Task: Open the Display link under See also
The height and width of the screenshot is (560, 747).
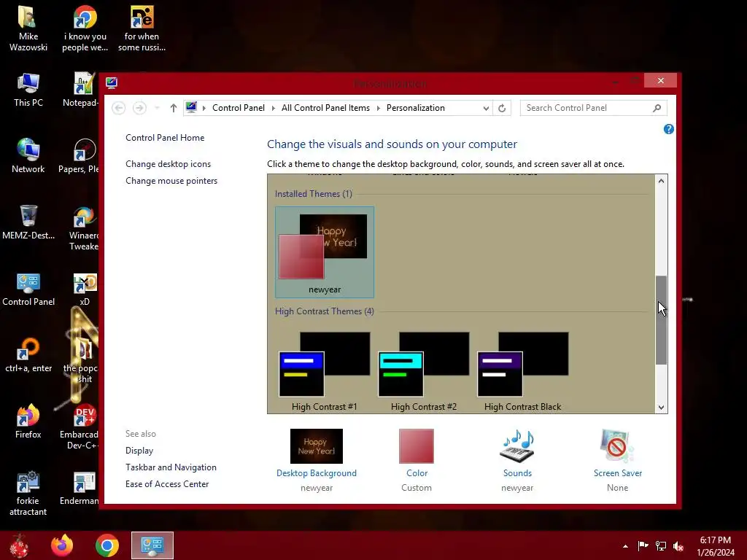Action: pos(139,451)
